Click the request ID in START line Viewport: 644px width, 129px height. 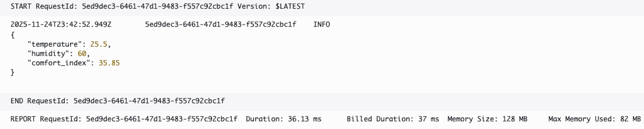[157, 6]
